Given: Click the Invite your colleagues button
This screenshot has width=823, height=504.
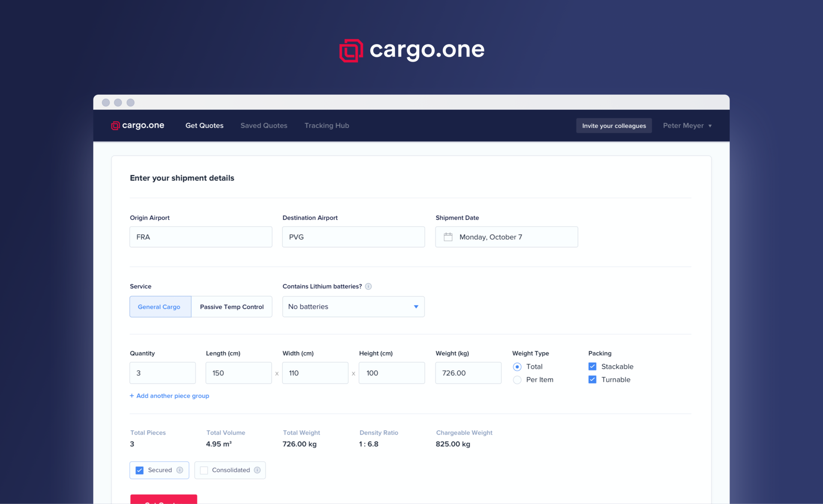Looking at the screenshot, I should (x=614, y=126).
